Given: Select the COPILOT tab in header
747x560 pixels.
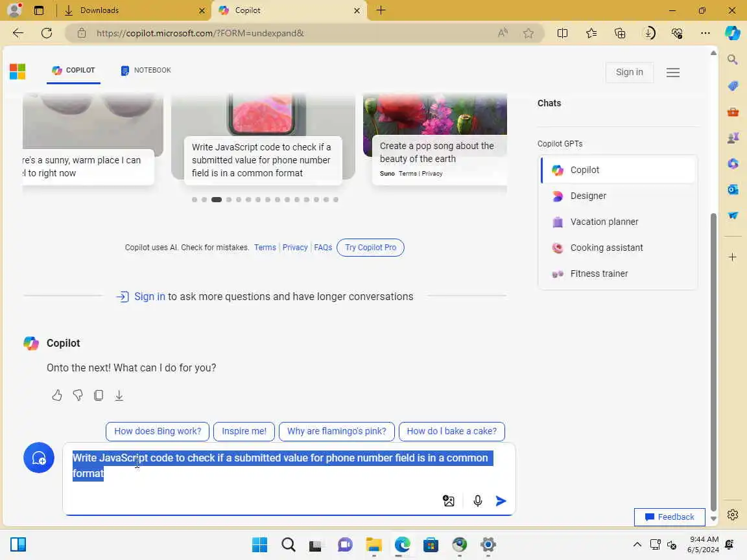Looking at the screenshot, I should 73,71.
